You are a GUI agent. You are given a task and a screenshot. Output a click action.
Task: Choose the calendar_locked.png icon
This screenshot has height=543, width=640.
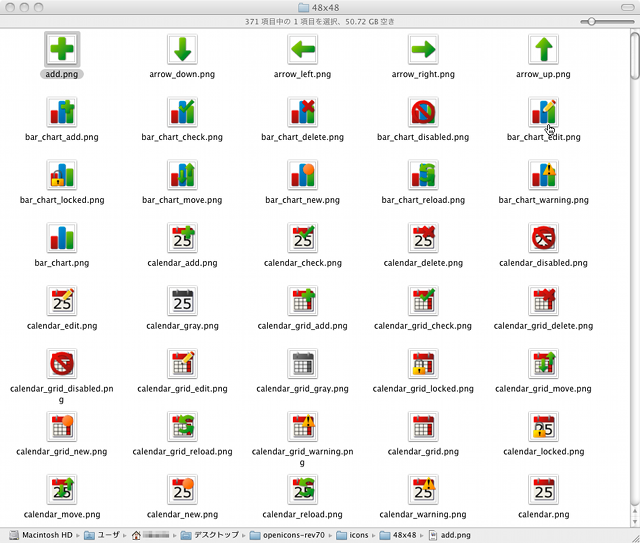pos(543,427)
